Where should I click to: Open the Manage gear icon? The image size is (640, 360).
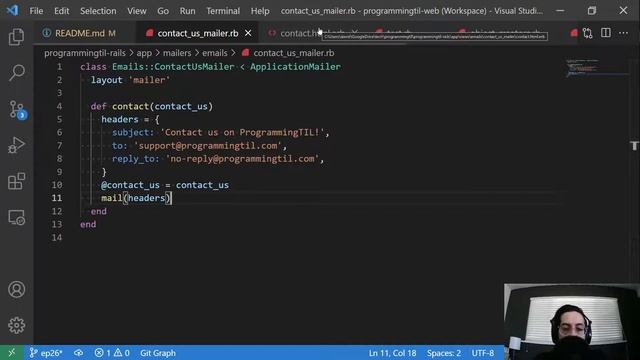16,325
